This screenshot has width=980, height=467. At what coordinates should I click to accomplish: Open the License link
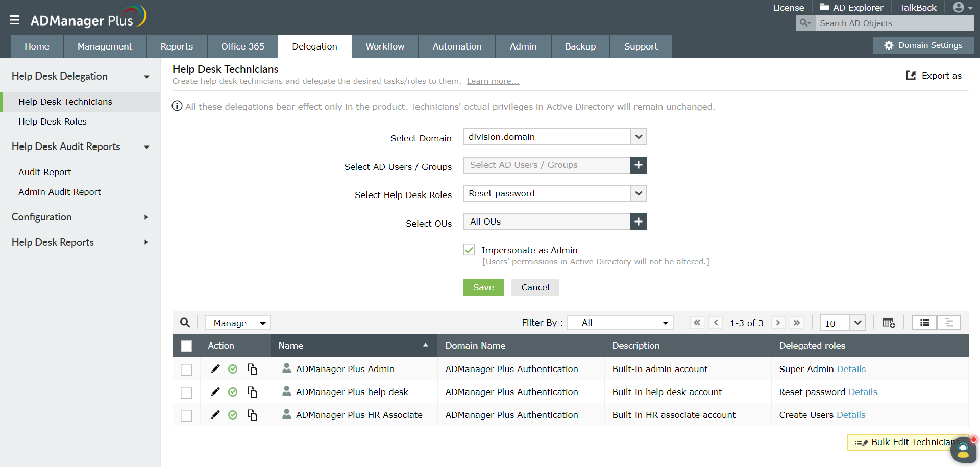tap(788, 8)
